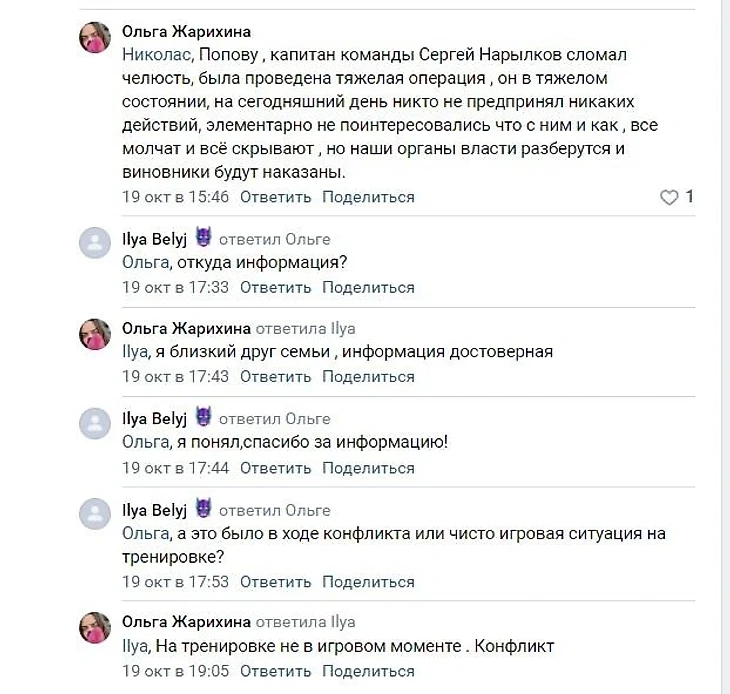Open the Ольга Жарихина name link on the first comment
Screen dimensions: 730x694
point(186,32)
